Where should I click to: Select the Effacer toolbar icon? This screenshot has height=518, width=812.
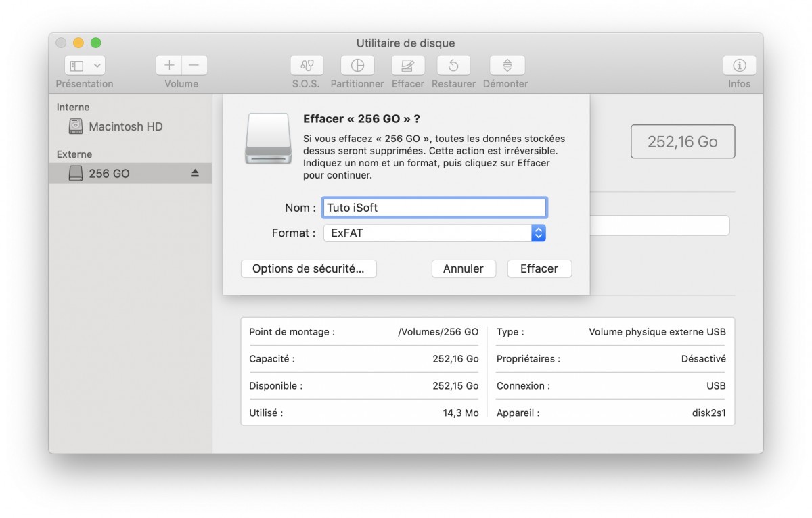(407, 66)
